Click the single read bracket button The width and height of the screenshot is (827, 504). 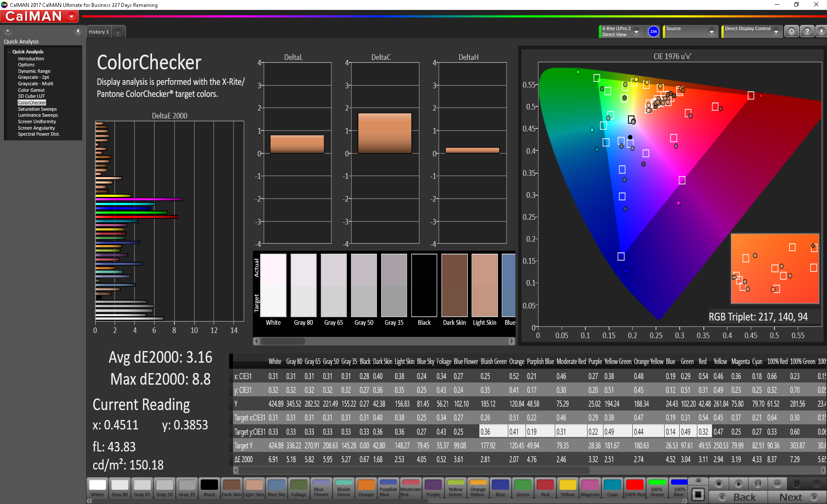tap(758, 483)
